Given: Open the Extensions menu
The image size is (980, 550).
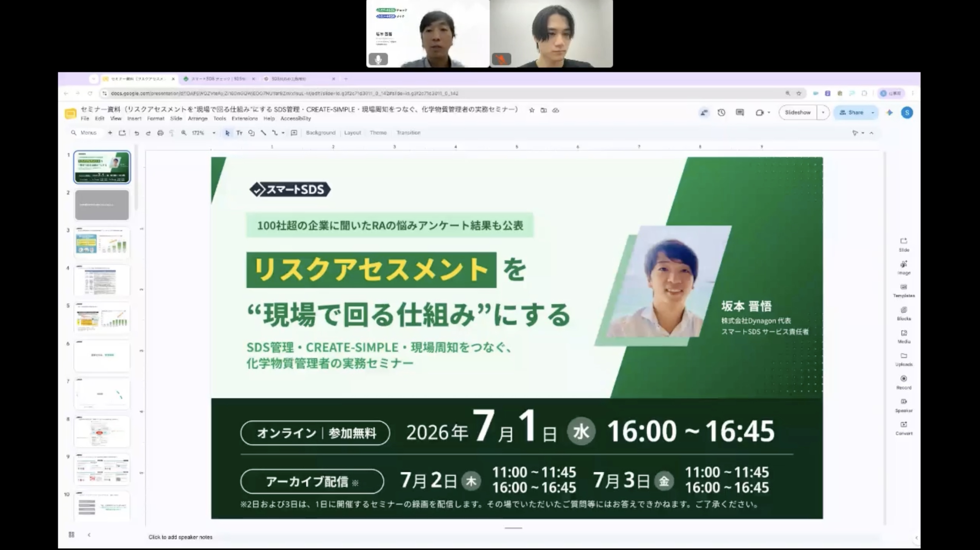Looking at the screenshot, I should (245, 119).
